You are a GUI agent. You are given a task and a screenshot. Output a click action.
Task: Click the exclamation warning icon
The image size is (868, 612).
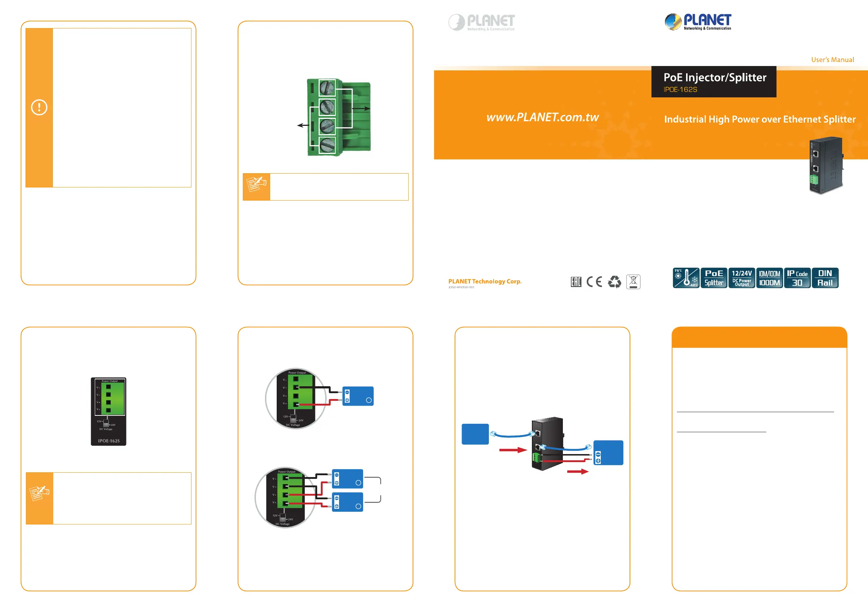[39, 108]
